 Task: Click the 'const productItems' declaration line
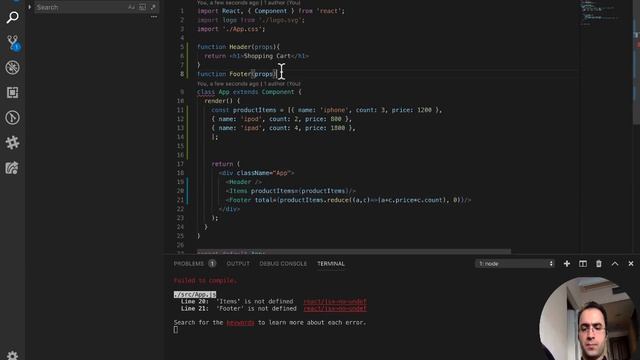tap(327, 110)
